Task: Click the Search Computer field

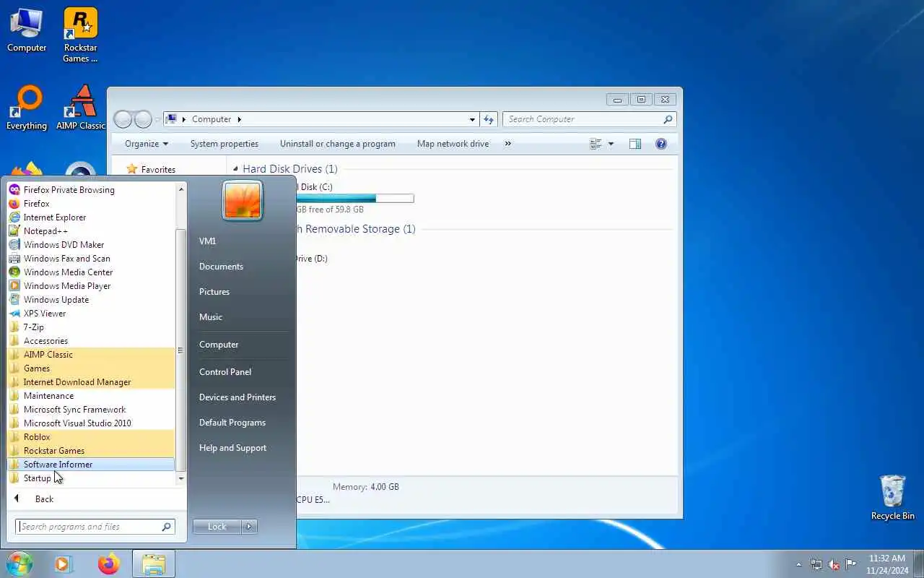Action: pyautogui.click(x=590, y=119)
